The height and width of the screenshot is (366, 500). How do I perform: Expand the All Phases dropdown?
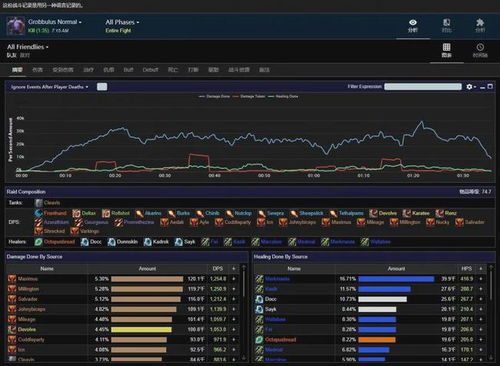[x=122, y=22]
